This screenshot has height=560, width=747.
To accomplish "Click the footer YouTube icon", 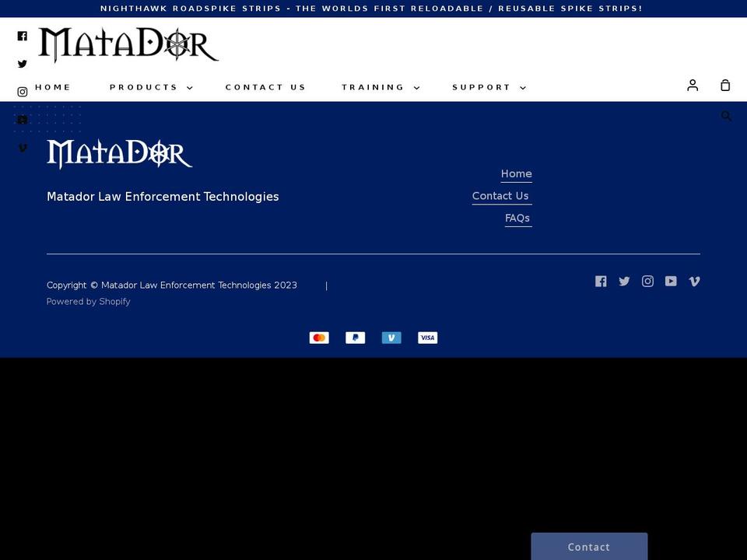I will 671,282.
